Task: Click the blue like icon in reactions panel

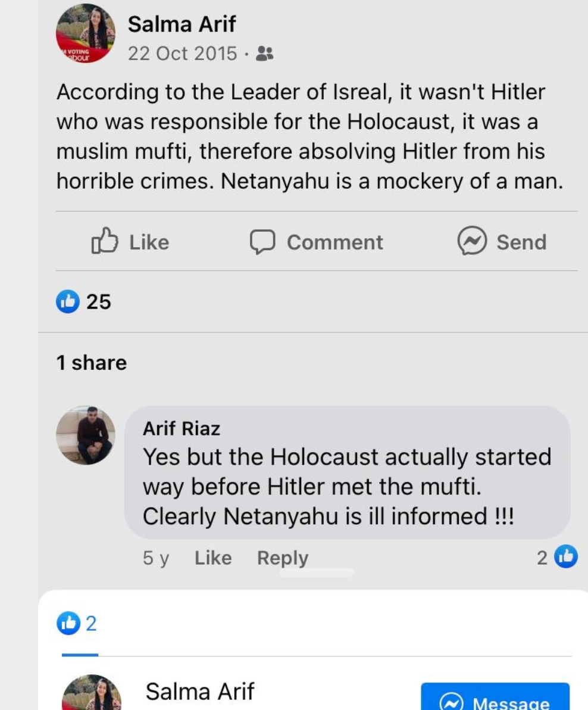Action: (68, 624)
